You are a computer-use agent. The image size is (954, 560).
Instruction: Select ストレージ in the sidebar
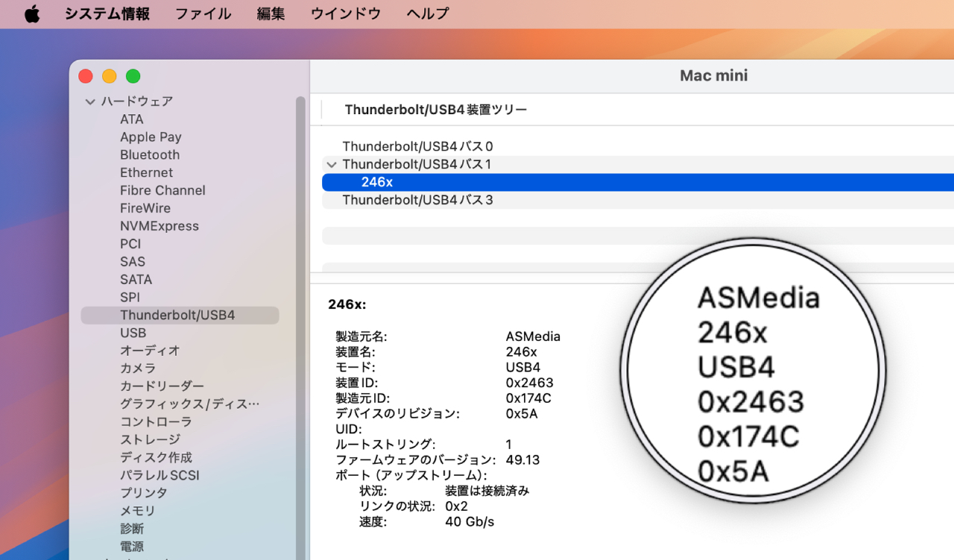[x=150, y=440]
